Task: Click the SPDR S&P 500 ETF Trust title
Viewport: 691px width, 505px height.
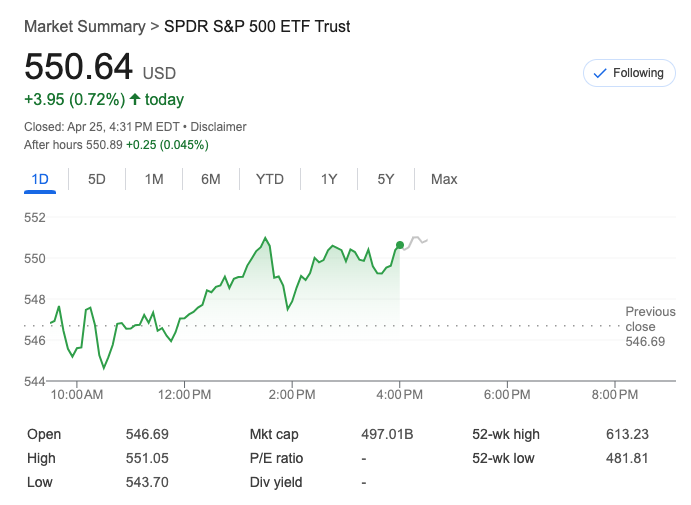Action: pyautogui.click(x=257, y=26)
